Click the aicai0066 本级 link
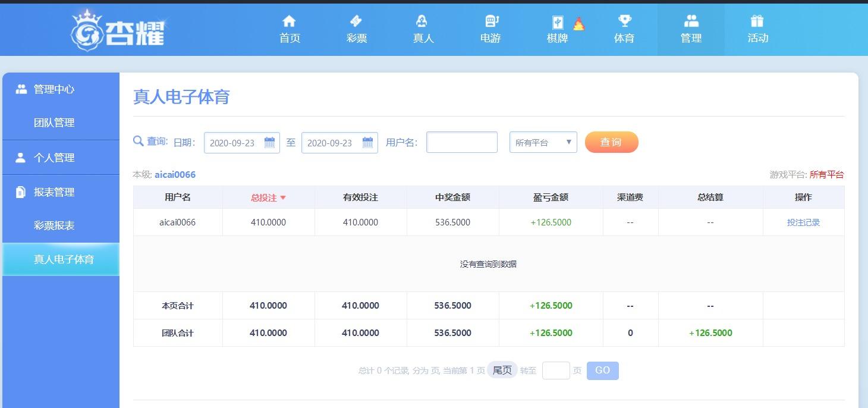Screen dimensions: 868x408 coord(175,175)
